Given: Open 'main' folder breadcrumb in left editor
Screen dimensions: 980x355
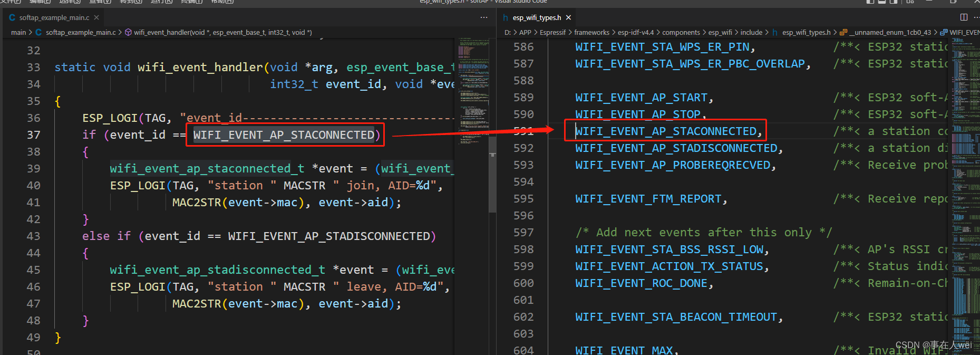Looking at the screenshot, I should pos(18,32).
